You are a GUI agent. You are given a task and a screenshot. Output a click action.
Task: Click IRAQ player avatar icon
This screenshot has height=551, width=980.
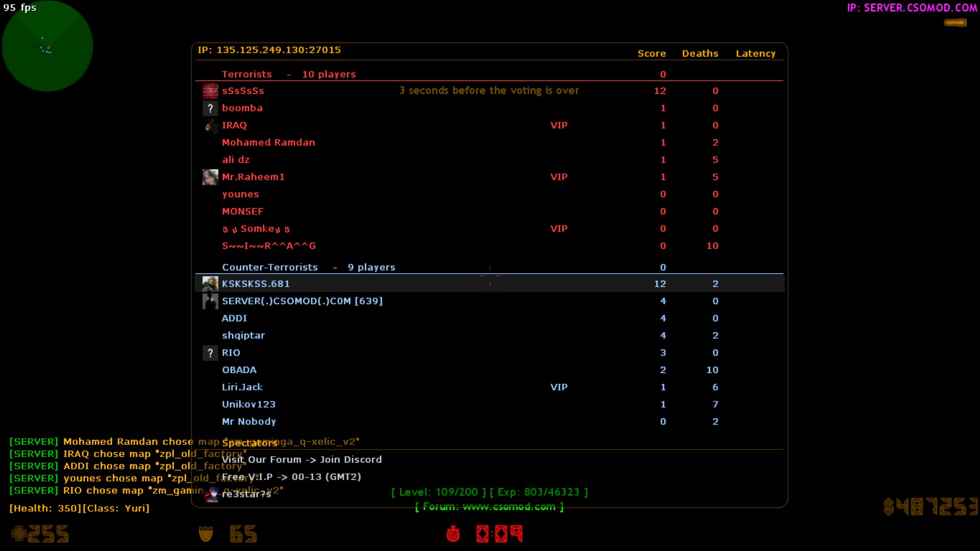click(210, 126)
